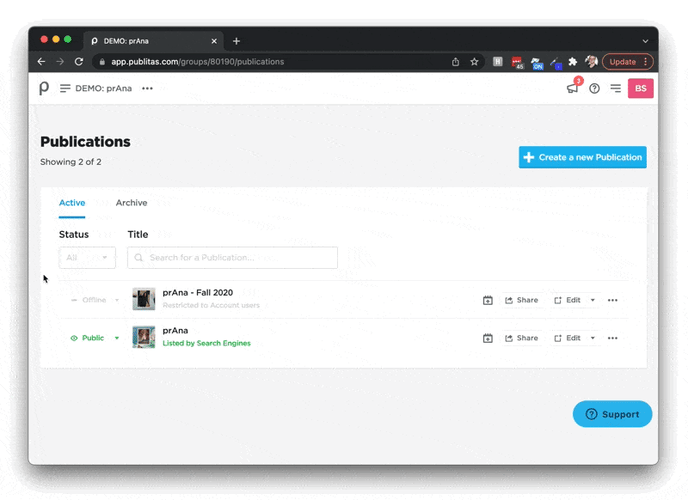The image size is (688, 500).
Task: Open more options for prAna row
Action: click(613, 338)
